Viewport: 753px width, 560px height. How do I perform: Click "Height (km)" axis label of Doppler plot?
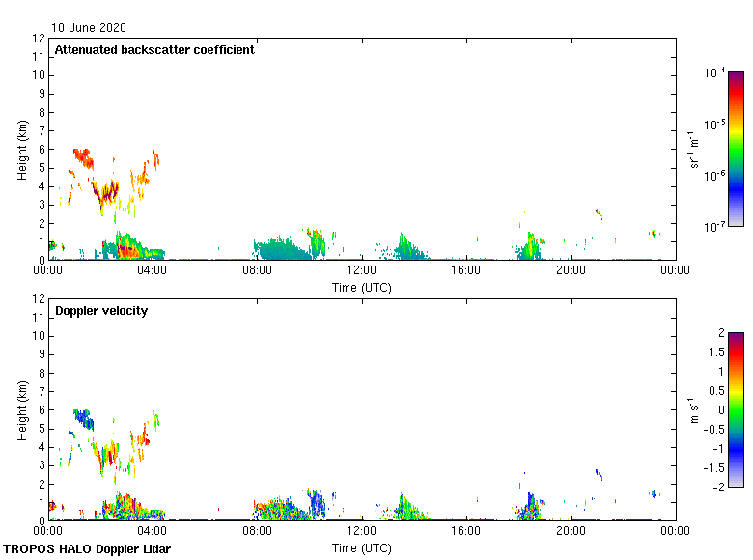(x=21, y=409)
